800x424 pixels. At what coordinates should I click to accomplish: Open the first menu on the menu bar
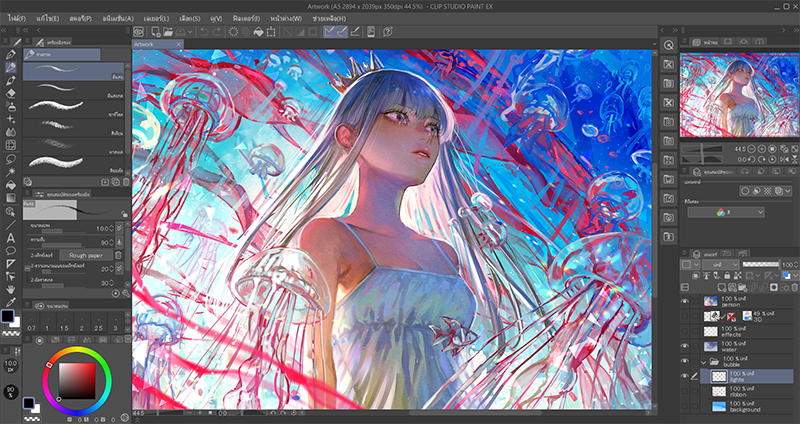click(x=17, y=17)
